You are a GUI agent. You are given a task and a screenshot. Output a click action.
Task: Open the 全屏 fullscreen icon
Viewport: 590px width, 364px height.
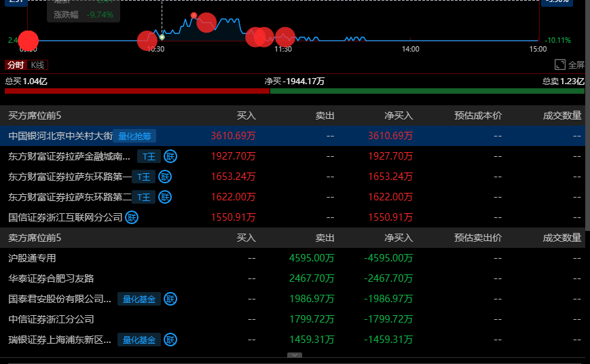(560, 65)
